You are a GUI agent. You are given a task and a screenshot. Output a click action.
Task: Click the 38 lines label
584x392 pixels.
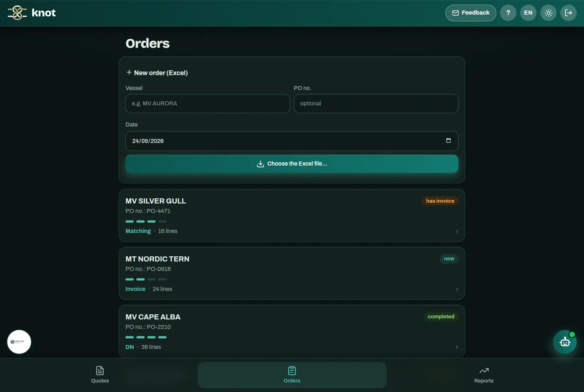[151, 347]
